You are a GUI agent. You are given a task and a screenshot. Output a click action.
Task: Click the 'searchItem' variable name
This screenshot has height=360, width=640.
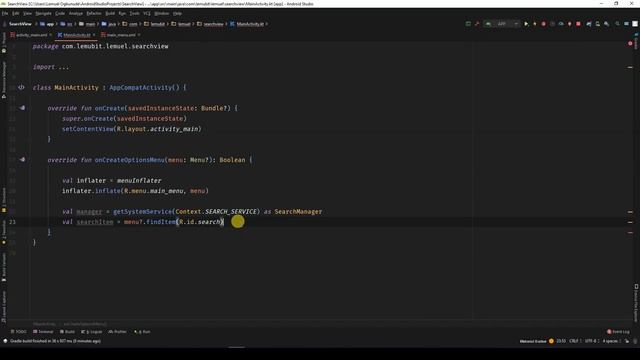[x=95, y=222]
